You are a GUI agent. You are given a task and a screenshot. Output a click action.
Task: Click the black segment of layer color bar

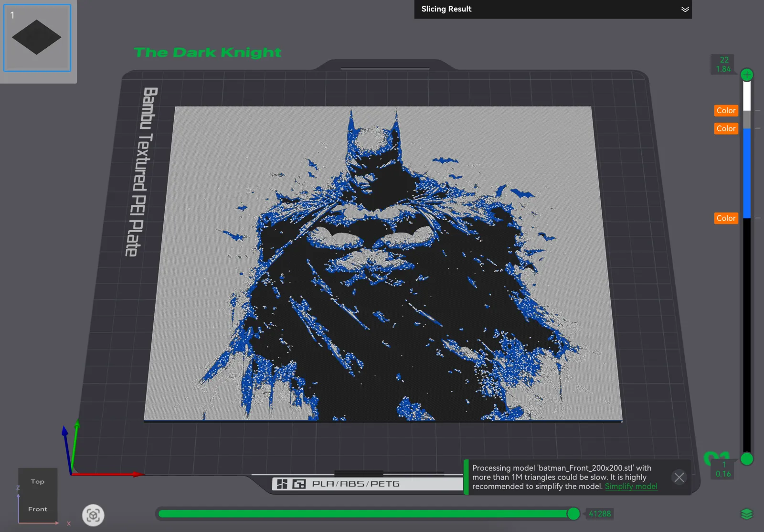pos(747,334)
